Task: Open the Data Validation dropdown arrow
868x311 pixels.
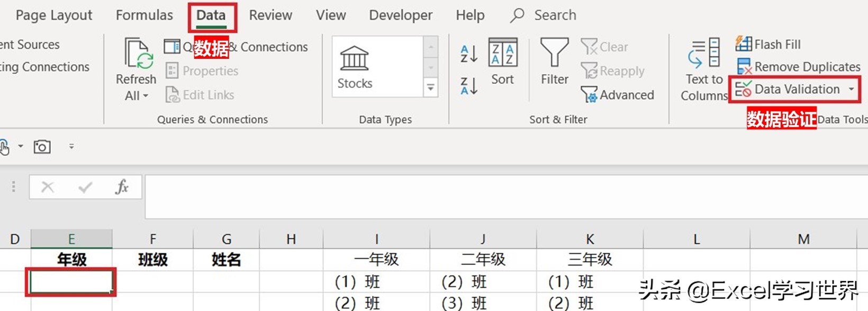Action: (852, 89)
